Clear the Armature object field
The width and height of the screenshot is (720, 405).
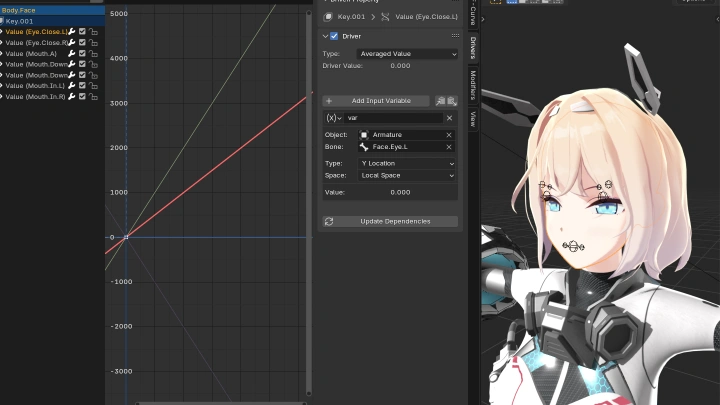(x=449, y=135)
